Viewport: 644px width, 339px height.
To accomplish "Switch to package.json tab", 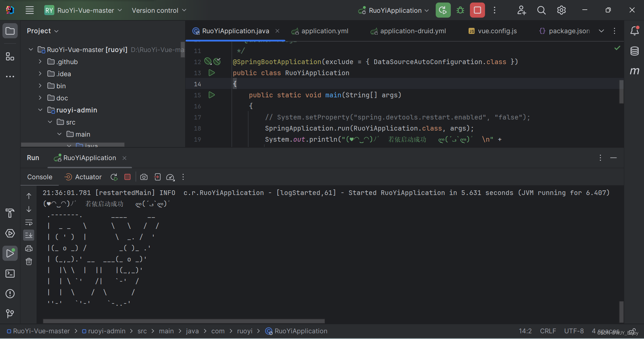I will (564, 31).
